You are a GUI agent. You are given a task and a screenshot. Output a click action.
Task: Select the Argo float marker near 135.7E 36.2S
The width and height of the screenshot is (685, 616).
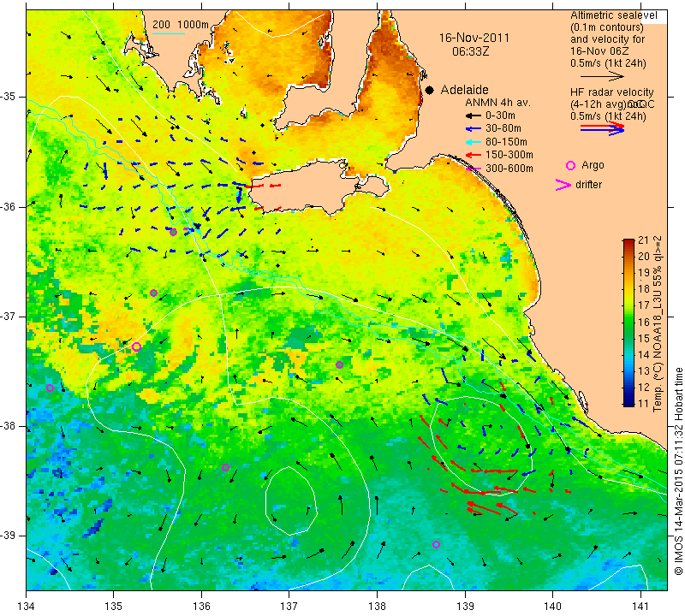[x=173, y=232]
